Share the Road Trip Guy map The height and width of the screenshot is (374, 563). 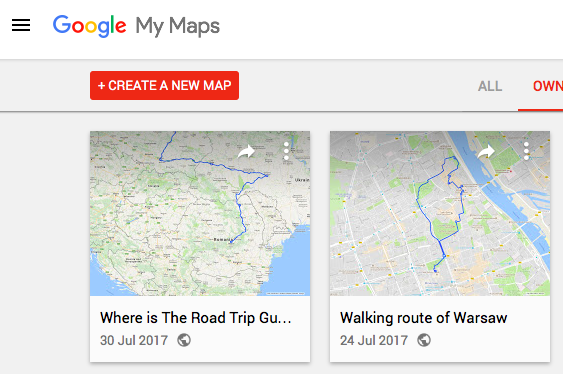click(x=246, y=151)
